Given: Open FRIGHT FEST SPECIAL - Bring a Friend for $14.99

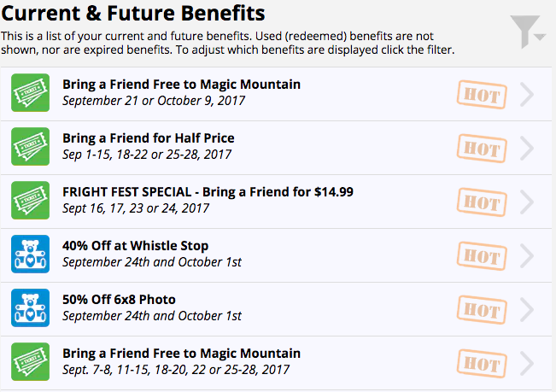Looking at the screenshot, I should [x=208, y=192].
